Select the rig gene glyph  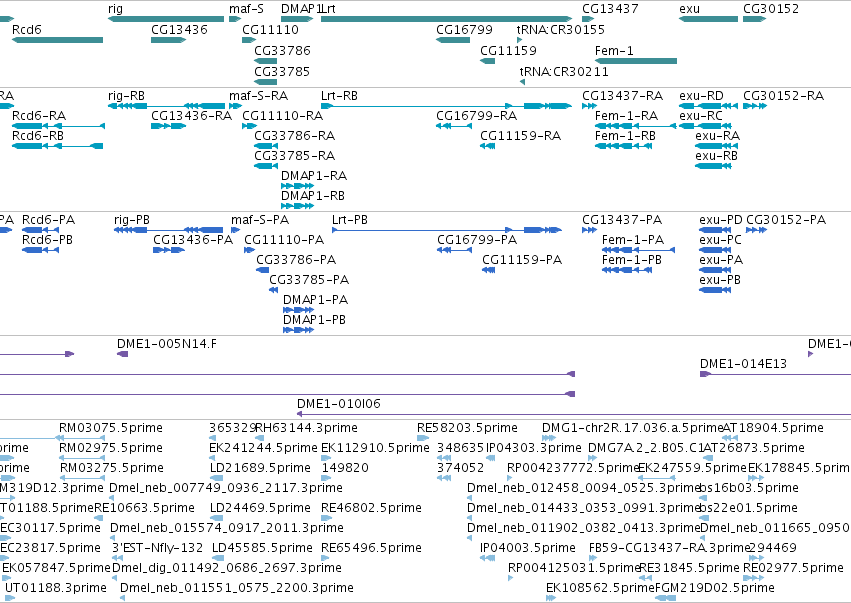[x=166, y=19]
